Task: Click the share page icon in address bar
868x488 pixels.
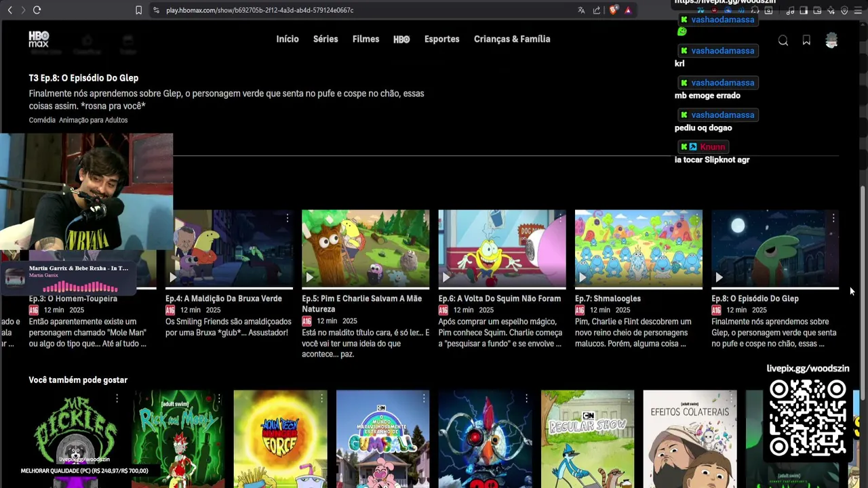Action: coord(597,10)
